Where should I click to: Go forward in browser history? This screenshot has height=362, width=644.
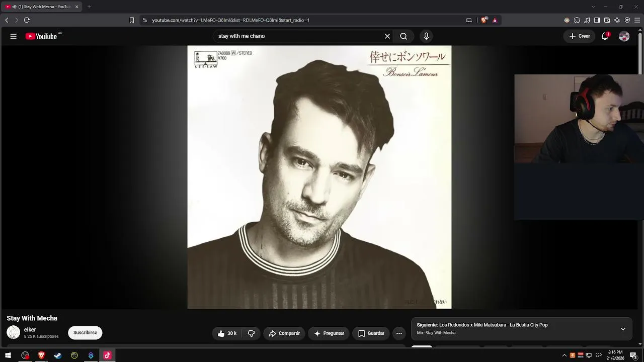17,20
